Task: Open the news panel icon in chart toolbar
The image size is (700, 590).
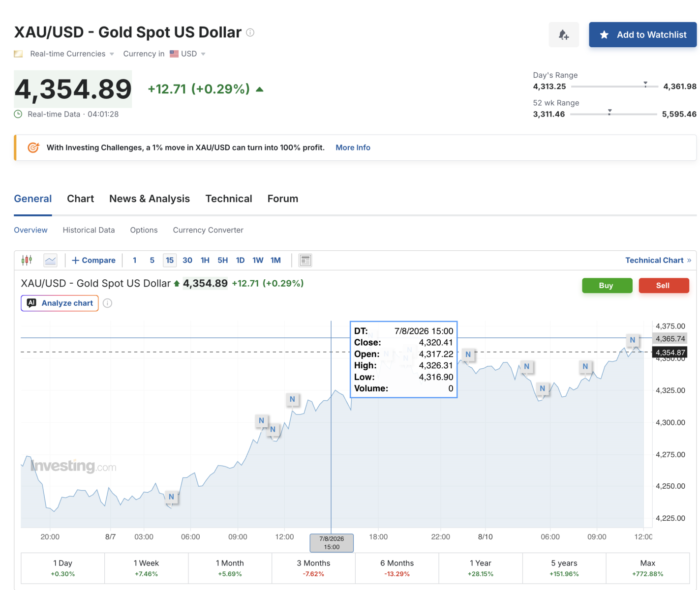Action: [x=305, y=260]
